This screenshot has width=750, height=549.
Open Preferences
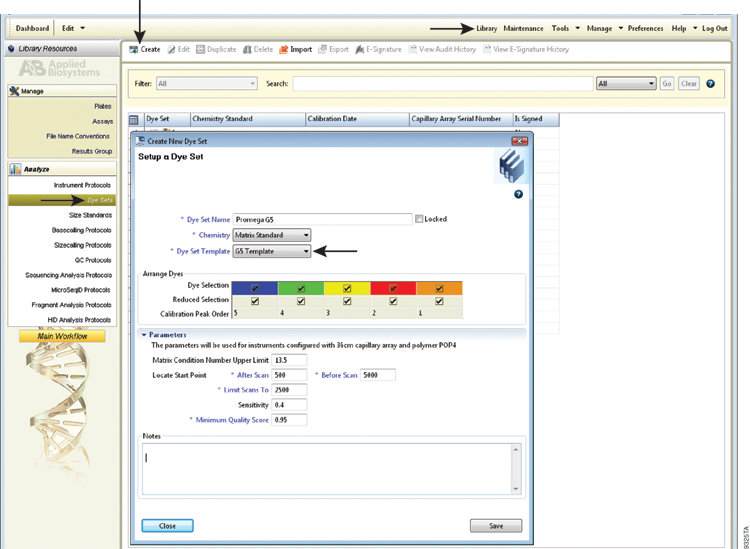pos(645,29)
